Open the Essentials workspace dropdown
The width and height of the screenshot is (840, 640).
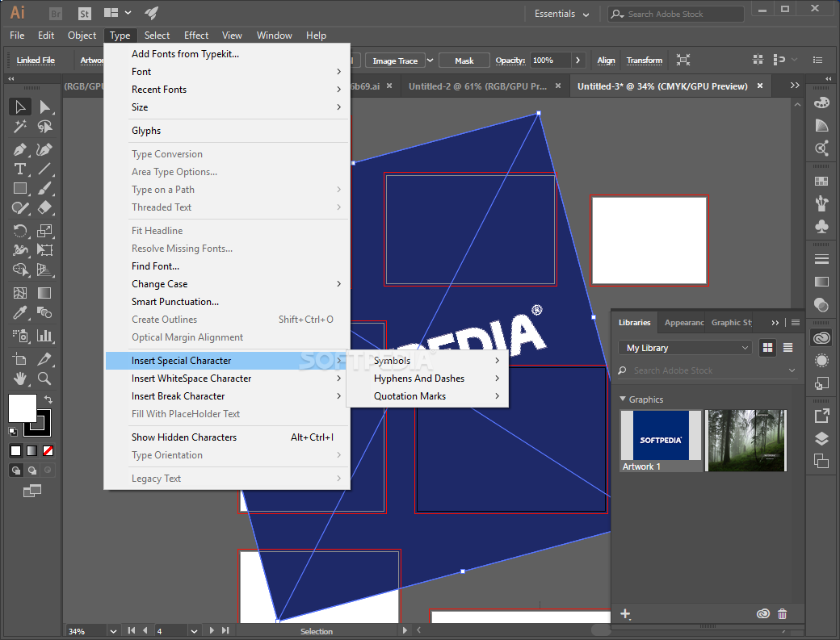click(x=561, y=14)
